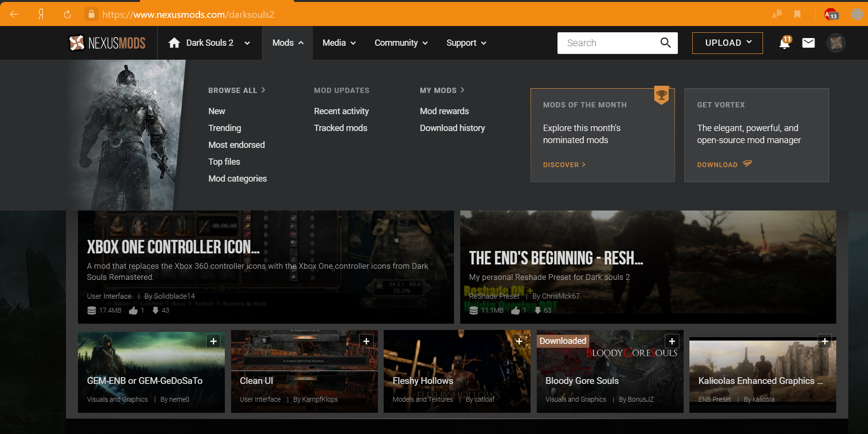Expand the Community menu
Image resolution: width=868 pixels, height=434 pixels.
coord(401,43)
